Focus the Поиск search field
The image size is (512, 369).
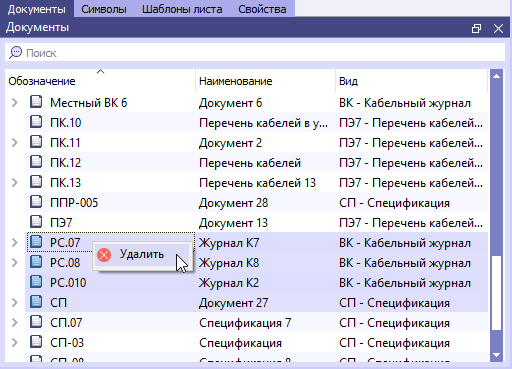[x=255, y=53]
